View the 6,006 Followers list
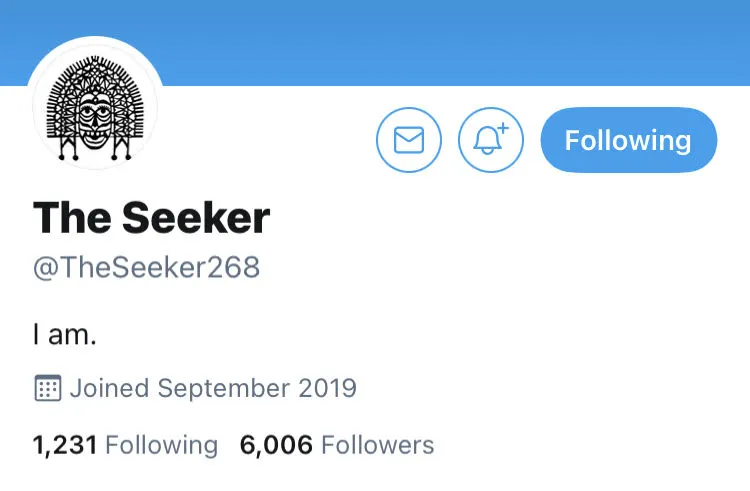The width and height of the screenshot is (750, 491). click(x=337, y=445)
